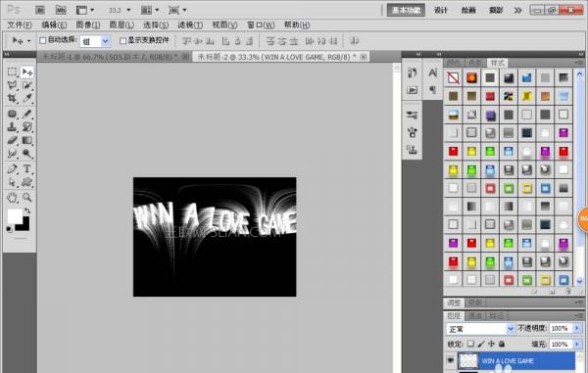This screenshot has height=373, width=588.
Task: Switch to the 摄影 workspace
Action: [x=496, y=10]
